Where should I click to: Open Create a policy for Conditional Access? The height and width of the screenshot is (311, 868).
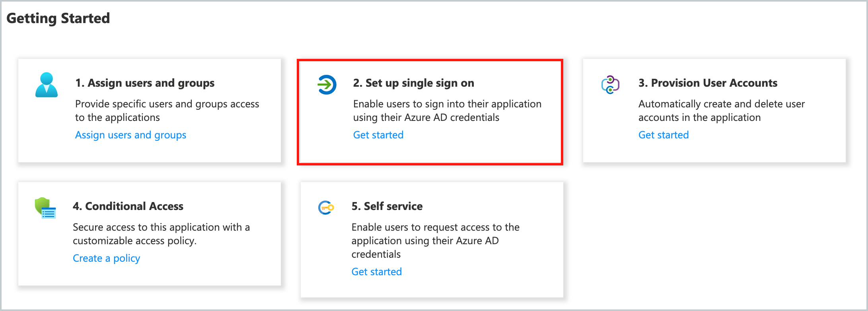[x=106, y=258]
